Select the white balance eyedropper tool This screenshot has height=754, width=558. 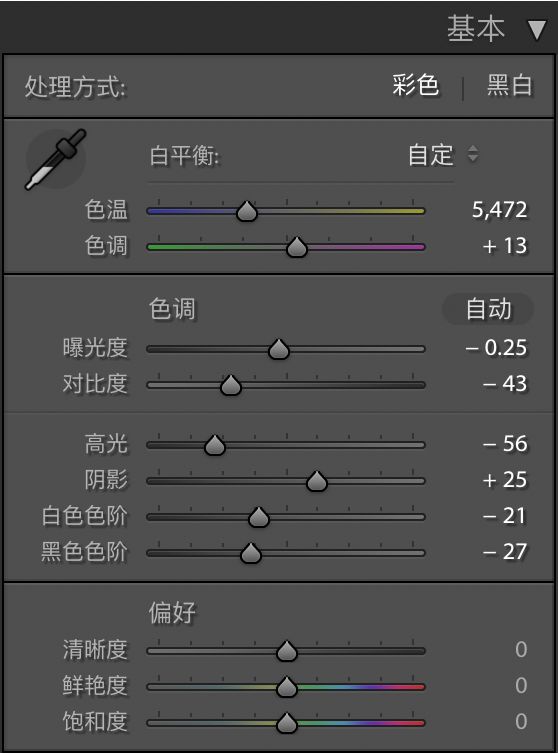point(55,159)
